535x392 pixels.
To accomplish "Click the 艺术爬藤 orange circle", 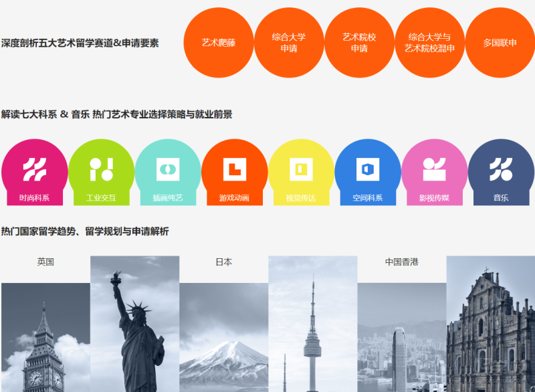I will pos(219,43).
